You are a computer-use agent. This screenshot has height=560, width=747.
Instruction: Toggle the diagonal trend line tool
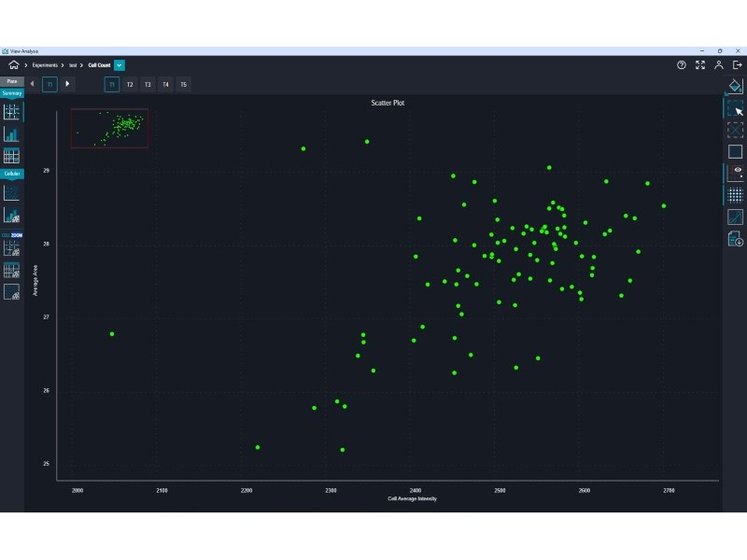[x=735, y=217]
